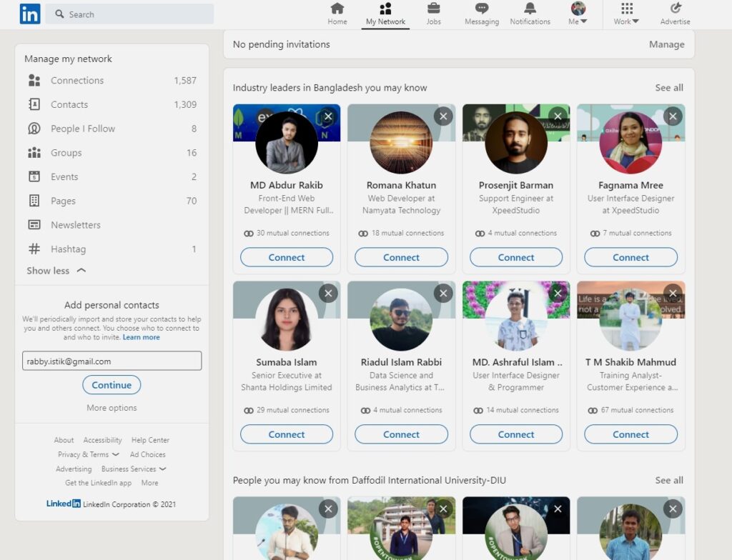Open the Pages entry showing 70

[112, 201]
